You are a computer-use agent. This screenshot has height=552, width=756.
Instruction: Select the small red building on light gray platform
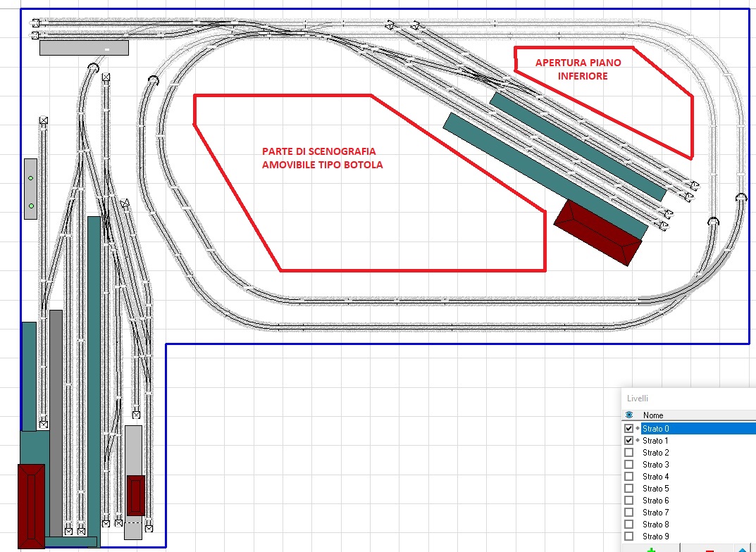click(136, 494)
